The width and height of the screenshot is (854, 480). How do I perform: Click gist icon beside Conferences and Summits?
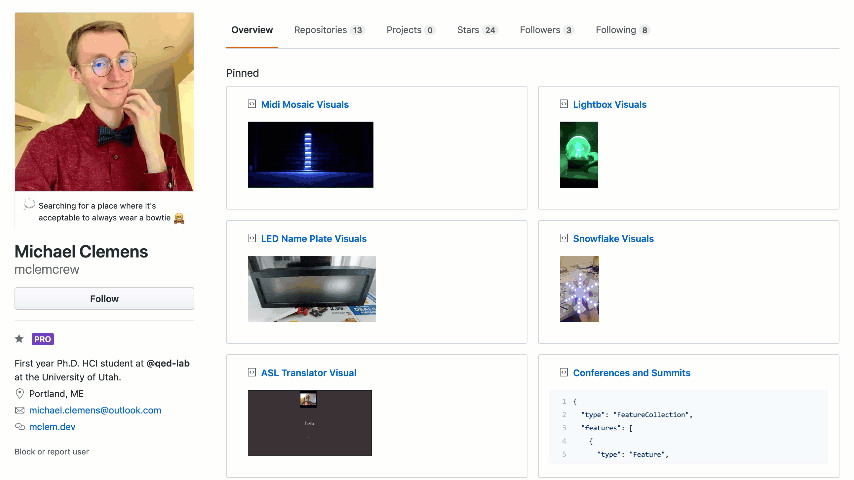[x=564, y=372]
